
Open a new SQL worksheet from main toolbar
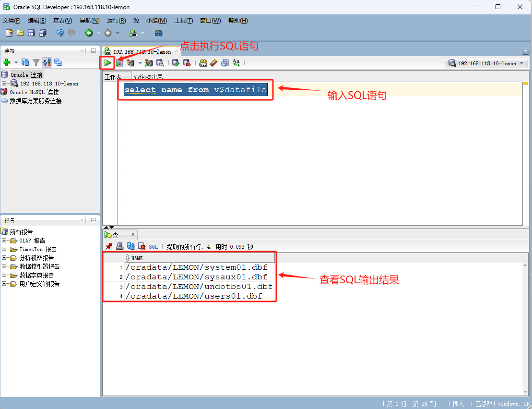[x=133, y=33]
